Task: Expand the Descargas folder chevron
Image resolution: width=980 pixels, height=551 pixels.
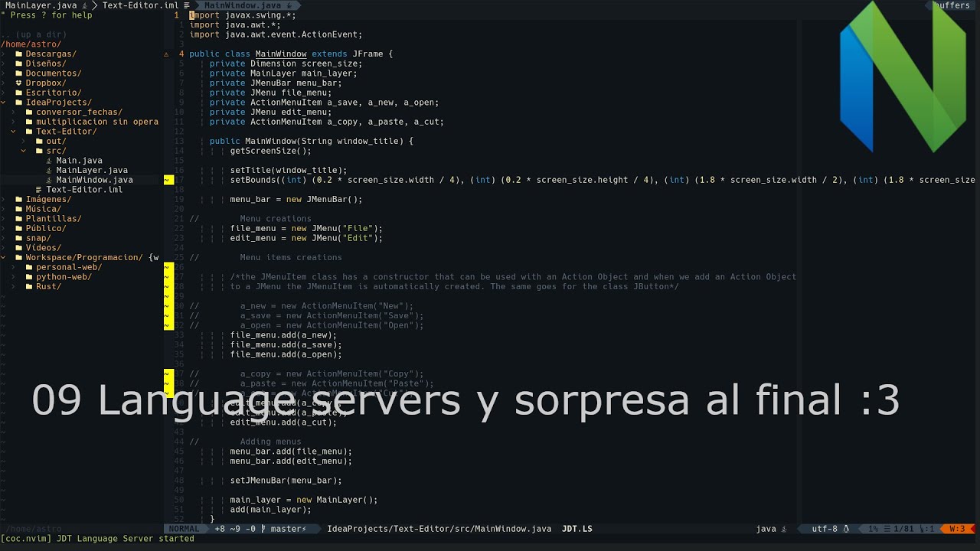Action: tap(4, 54)
